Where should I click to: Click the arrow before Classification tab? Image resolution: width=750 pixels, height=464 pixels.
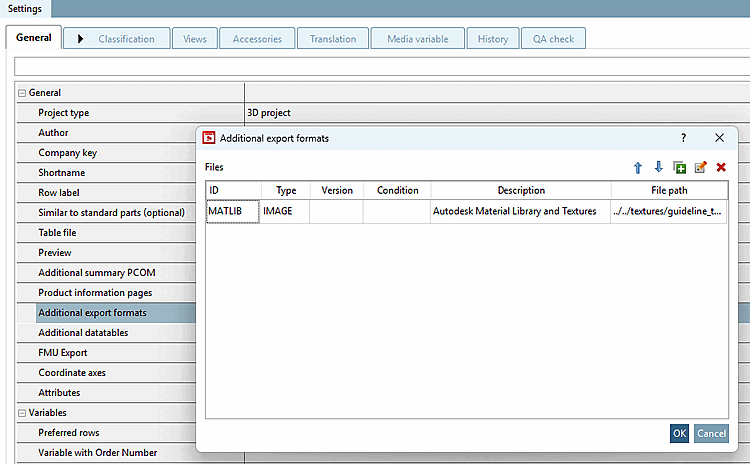[x=80, y=39]
